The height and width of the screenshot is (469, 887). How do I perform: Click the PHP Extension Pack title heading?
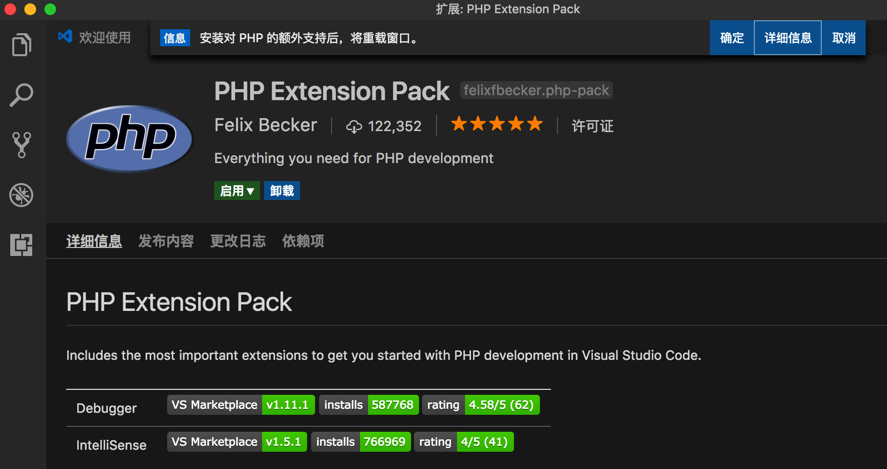click(x=332, y=91)
